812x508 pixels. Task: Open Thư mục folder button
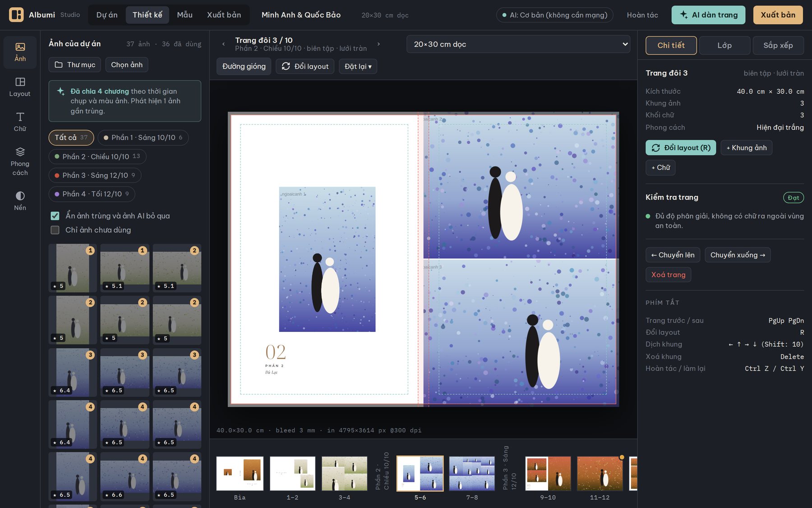[75, 65]
